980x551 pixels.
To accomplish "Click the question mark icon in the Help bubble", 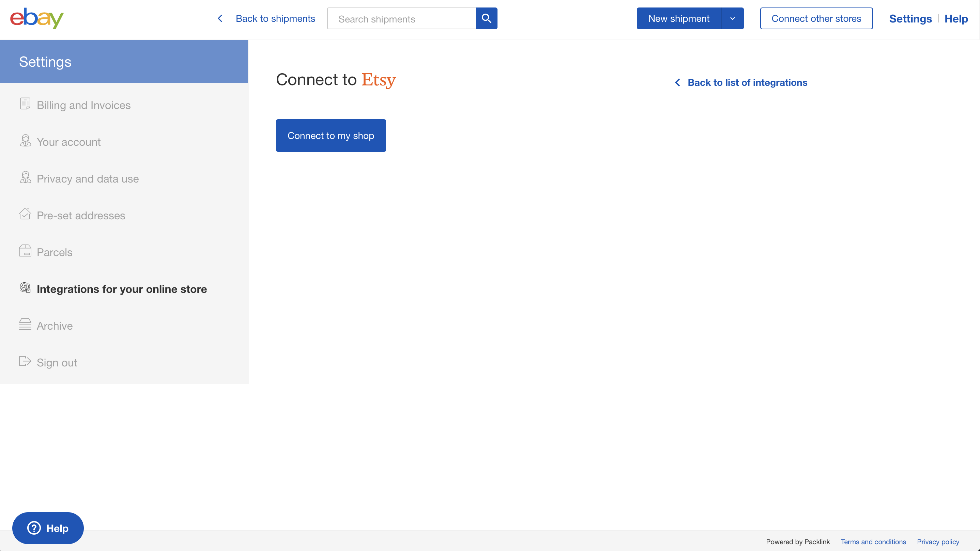I will click(34, 528).
